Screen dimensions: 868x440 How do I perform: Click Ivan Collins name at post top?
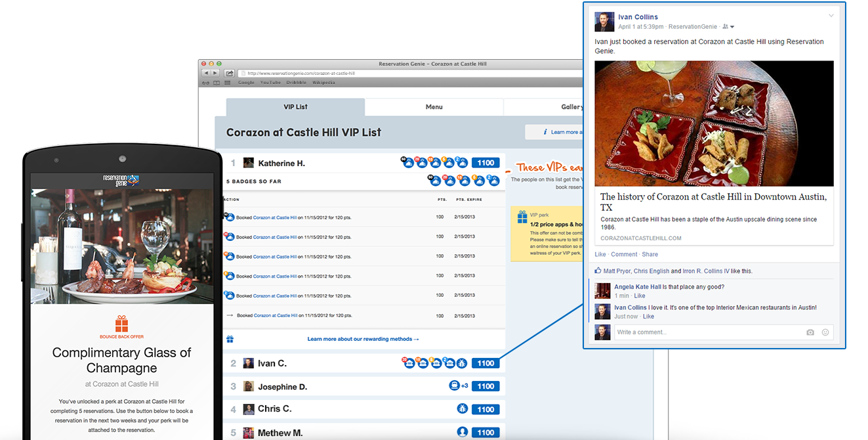(638, 17)
